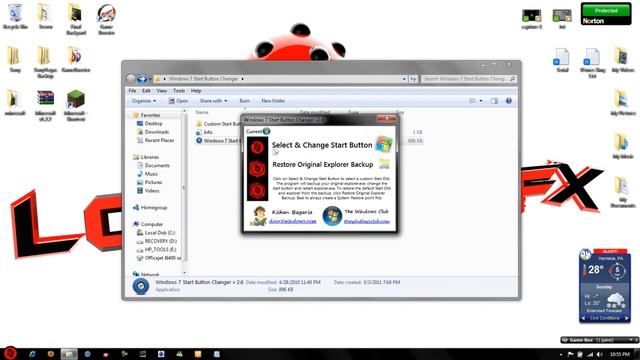Click the Norton Protected gadget

(606, 14)
